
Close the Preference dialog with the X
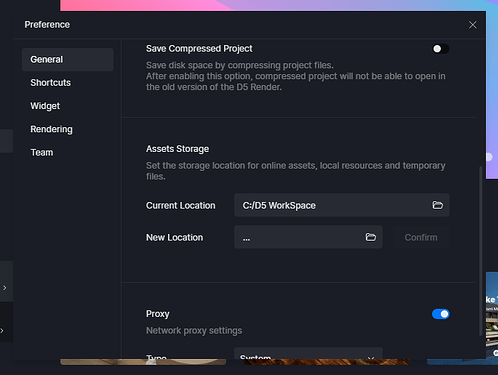coord(472,25)
